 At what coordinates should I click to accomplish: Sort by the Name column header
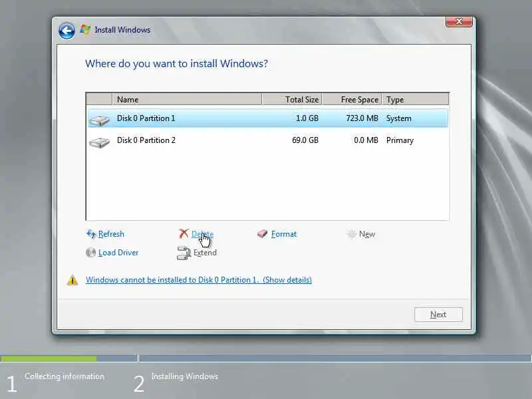[187, 99]
